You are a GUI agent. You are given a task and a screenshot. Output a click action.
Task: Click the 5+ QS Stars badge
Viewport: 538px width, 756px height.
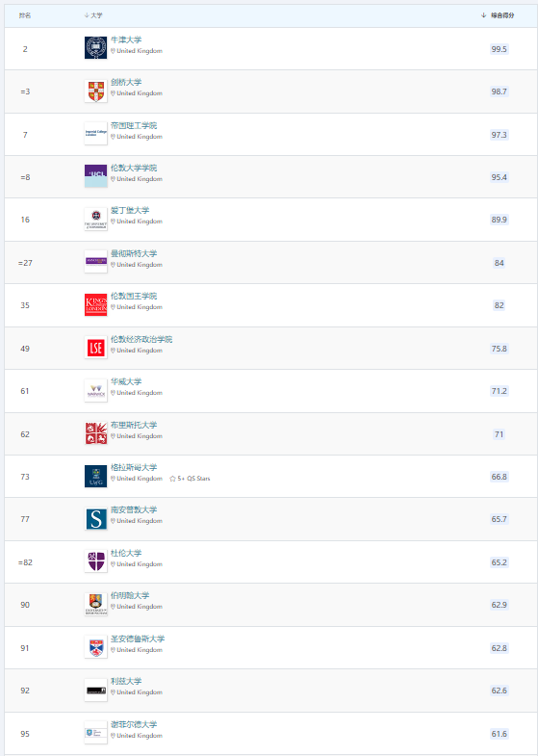(x=190, y=479)
